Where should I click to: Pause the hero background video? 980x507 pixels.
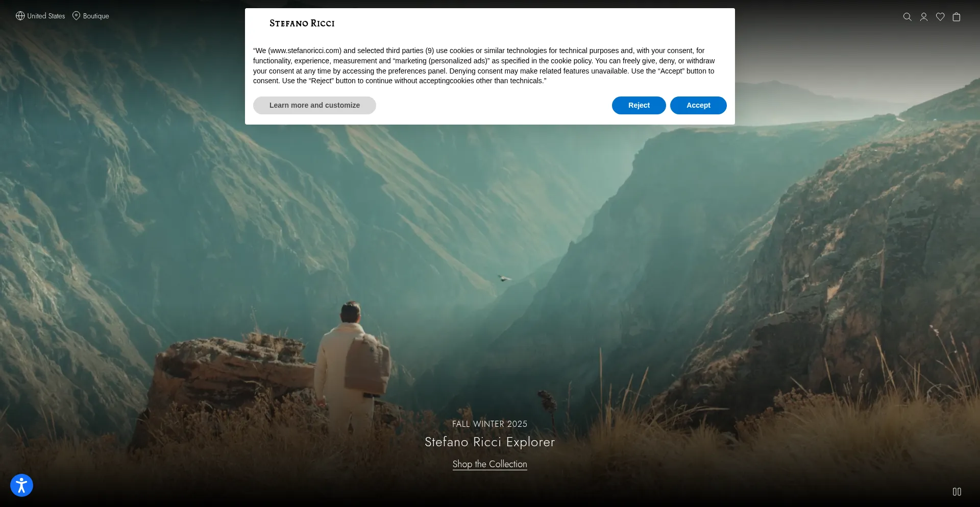[957, 492]
